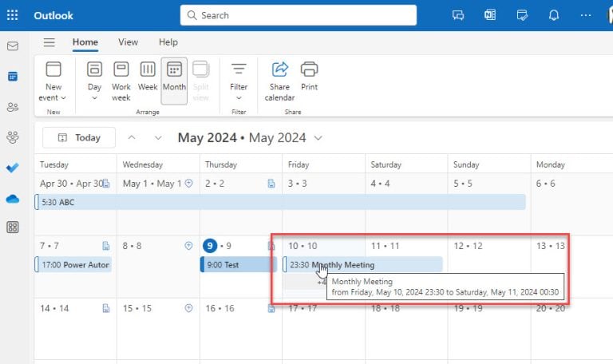
Task: Select the May 6 day cell
Action: [x=572, y=204]
